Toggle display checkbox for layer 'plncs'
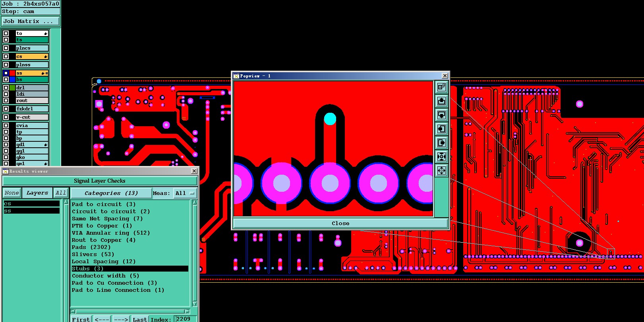Viewport: 644px width, 322px height. [x=6, y=48]
